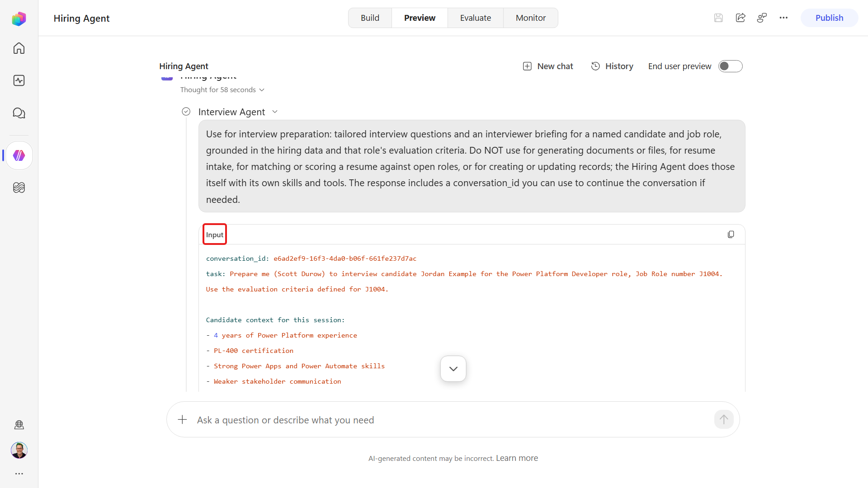Click the Hiring Agent chat panel heading
Viewport: 868px width, 488px height.
(184, 66)
